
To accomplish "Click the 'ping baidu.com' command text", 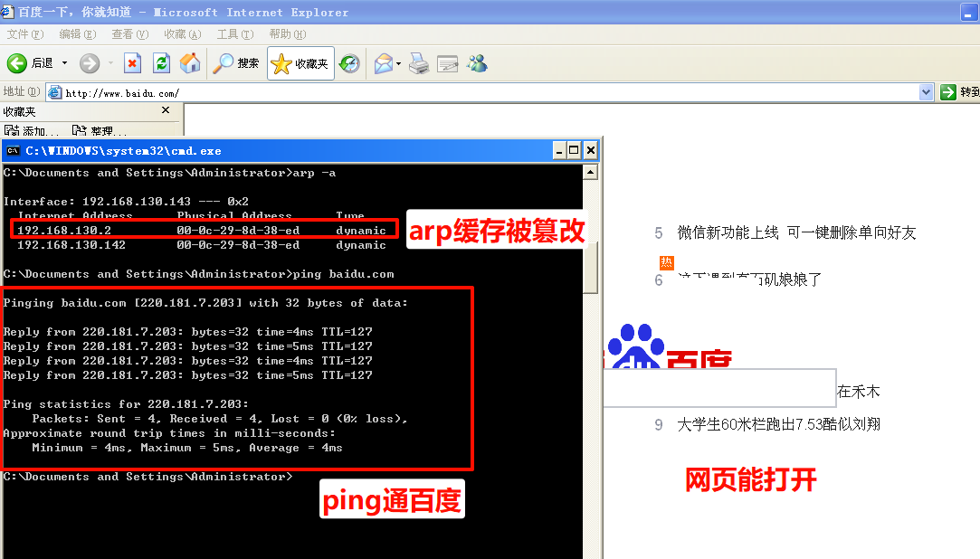I will click(344, 274).
